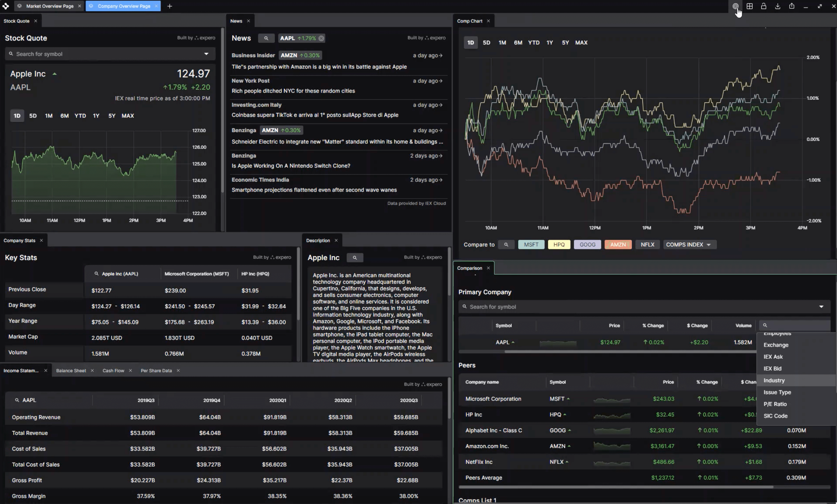Close the Stock Quote panel tab
Viewport: 837px width, 504px height.
click(x=35, y=21)
